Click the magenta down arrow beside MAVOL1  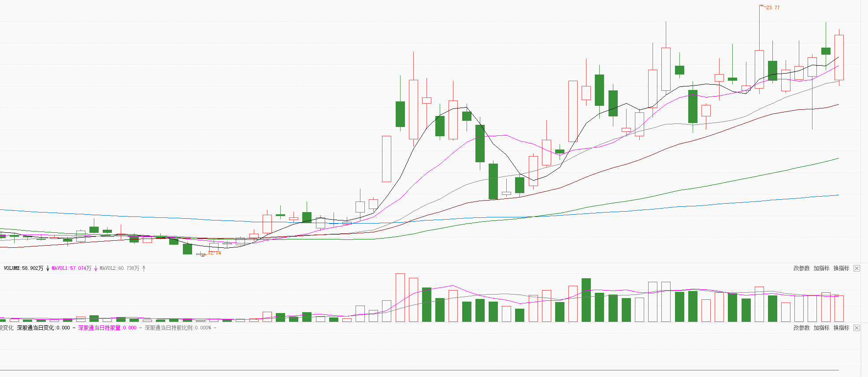(x=96, y=268)
